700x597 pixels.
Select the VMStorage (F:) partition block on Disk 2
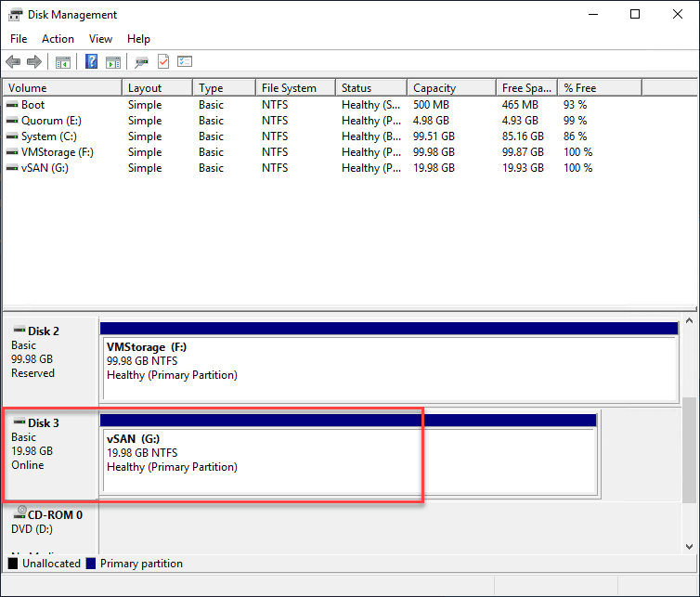tap(389, 361)
